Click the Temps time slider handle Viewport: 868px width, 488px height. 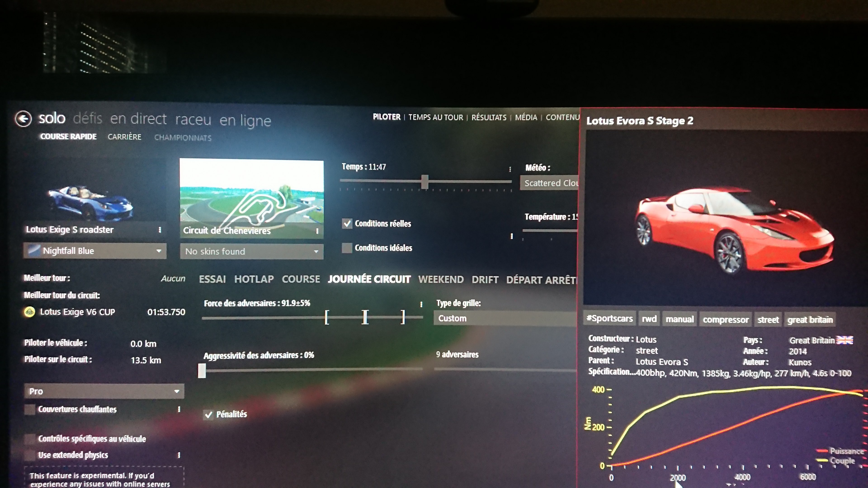(425, 182)
